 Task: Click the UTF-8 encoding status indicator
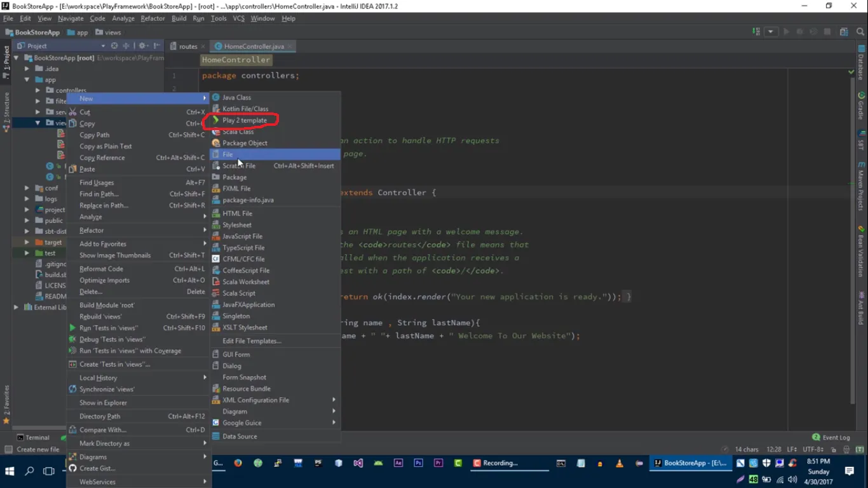click(813, 449)
